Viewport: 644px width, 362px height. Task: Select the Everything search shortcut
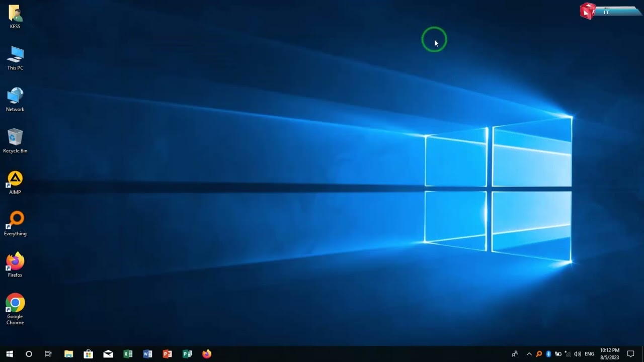(15, 223)
